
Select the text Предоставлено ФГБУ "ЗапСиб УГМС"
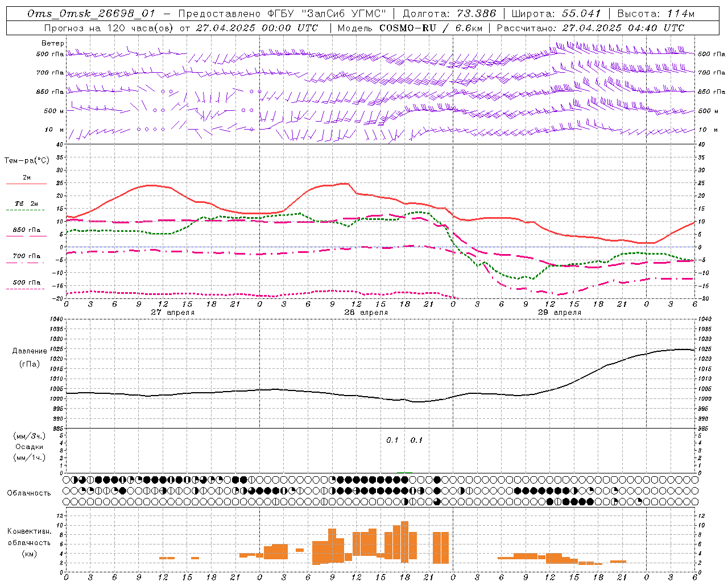[283, 14]
